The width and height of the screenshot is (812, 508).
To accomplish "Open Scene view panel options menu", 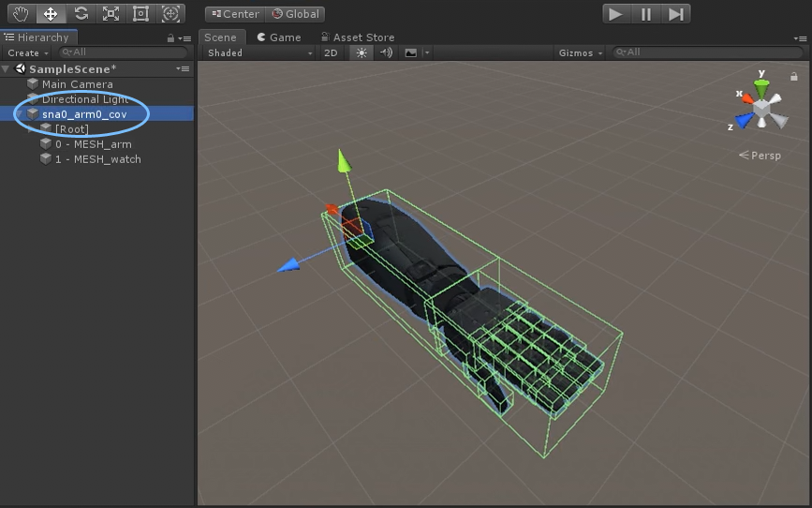I will 800,38.
